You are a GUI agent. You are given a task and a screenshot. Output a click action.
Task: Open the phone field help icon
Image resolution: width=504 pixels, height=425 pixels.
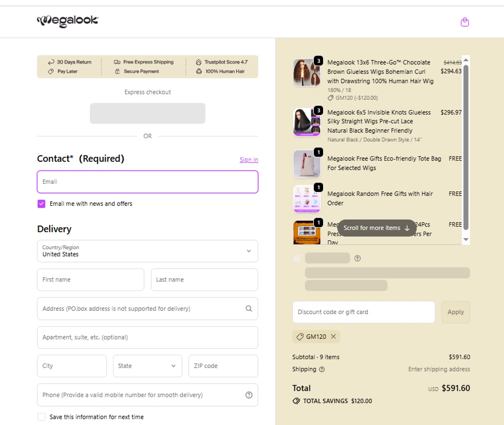249,395
